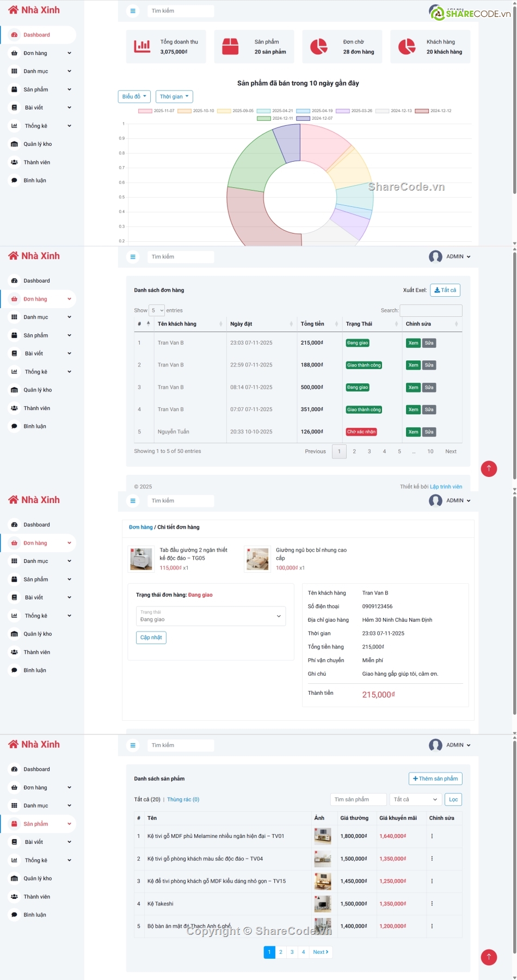The image size is (517, 980).
Task: Click the Thống kê chart icon in the order list sidebar
Action: [x=14, y=372]
